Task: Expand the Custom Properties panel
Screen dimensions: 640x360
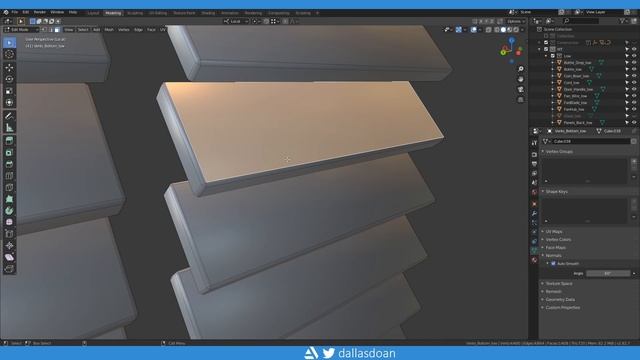Action: [562, 307]
